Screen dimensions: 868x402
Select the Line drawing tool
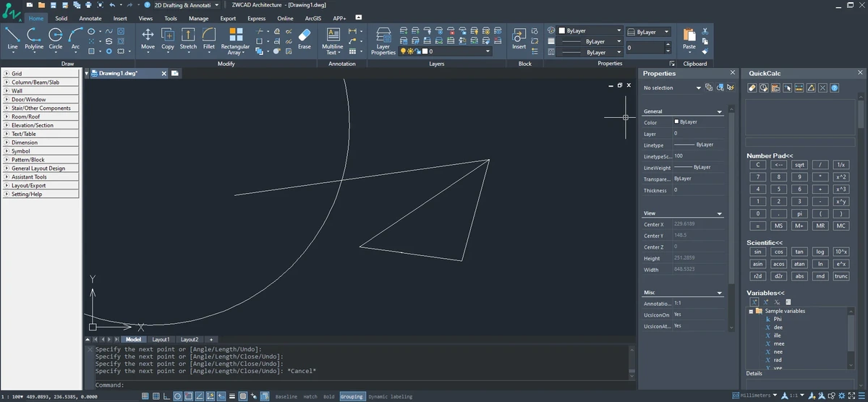12,38
